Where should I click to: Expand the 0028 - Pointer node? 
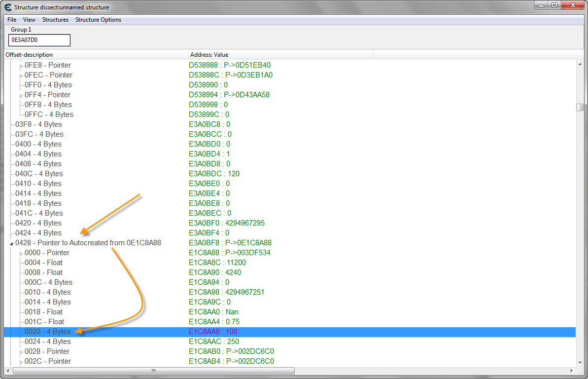tap(21, 352)
